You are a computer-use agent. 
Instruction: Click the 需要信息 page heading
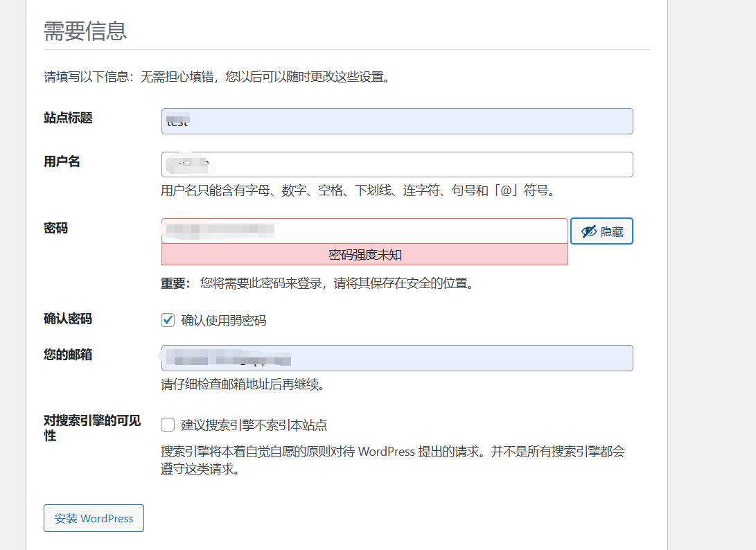85,31
